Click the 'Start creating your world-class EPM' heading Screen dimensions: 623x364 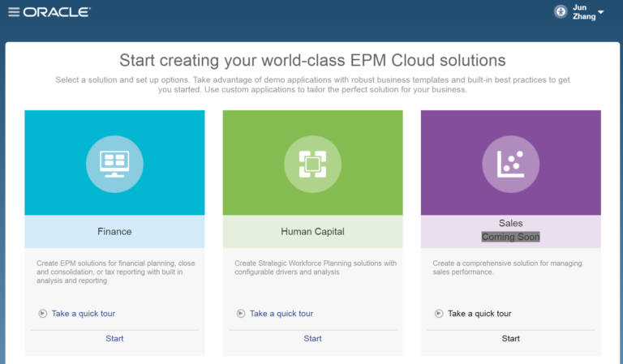tap(312, 60)
